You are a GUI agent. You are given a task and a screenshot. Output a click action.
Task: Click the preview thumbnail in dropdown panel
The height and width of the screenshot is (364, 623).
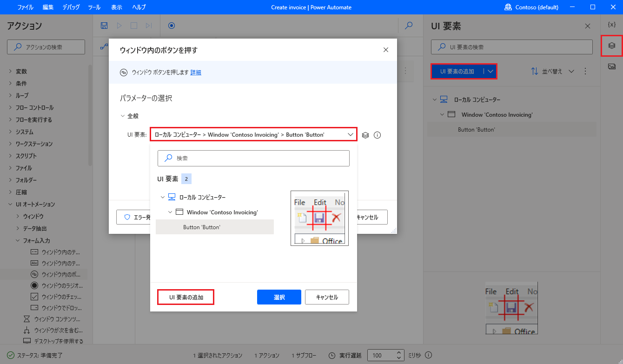click(319, 218)
